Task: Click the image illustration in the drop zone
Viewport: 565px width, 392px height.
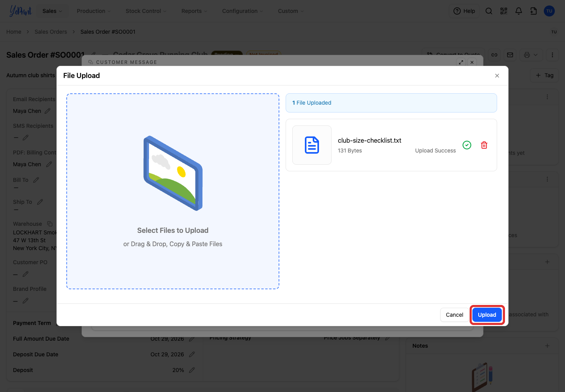Action: tap(173, 173)
